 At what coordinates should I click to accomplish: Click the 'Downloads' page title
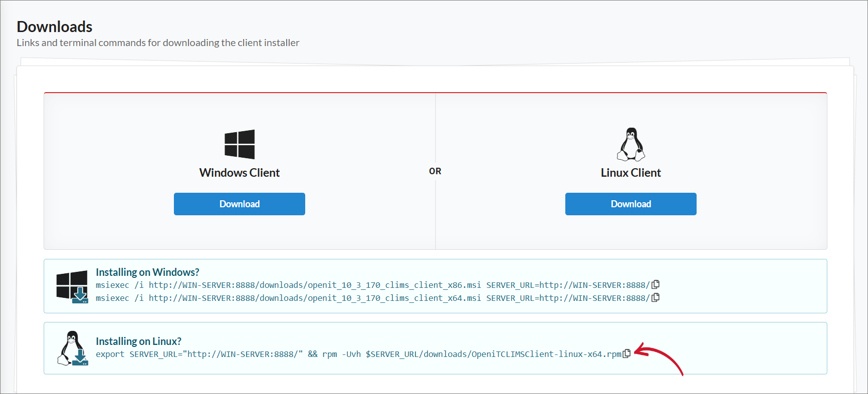click(55, 27)
